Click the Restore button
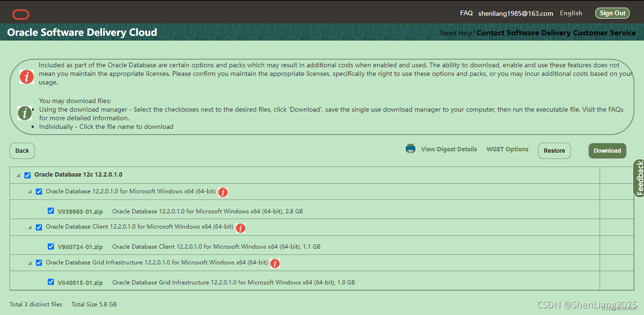 click(554, 151)
